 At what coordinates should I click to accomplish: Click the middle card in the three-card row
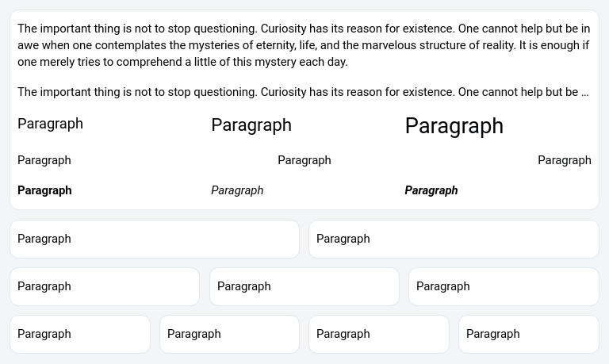click(304, 286)
